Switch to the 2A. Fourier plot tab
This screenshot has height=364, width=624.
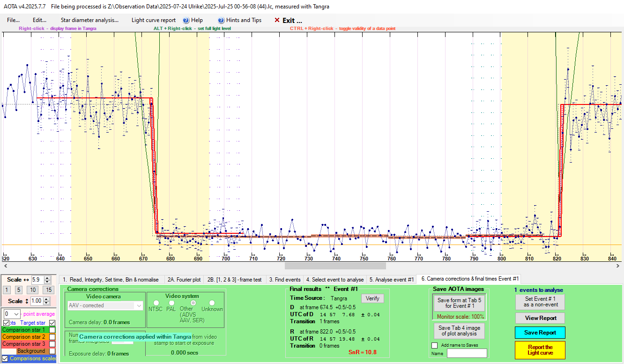[x=184, y=280]
